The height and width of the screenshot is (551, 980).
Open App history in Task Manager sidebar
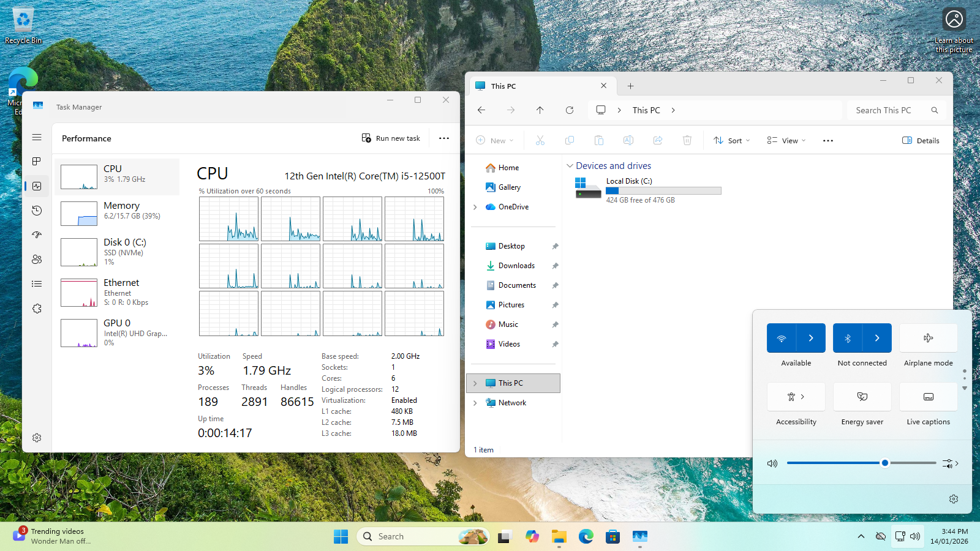[x=37, y=211]
